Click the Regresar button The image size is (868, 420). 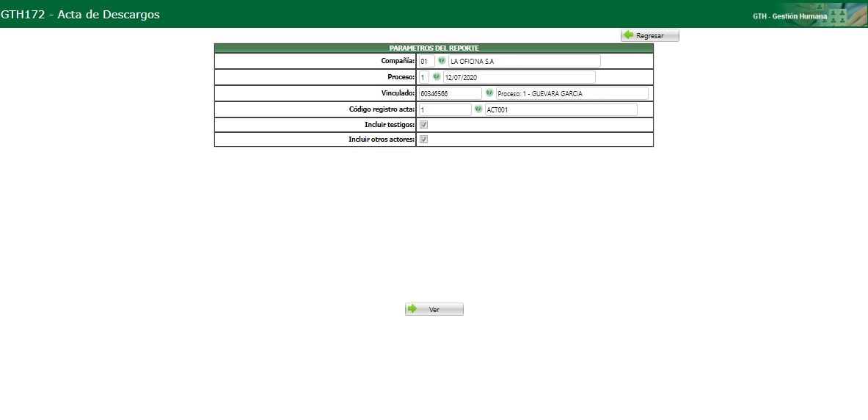point(650,35)
